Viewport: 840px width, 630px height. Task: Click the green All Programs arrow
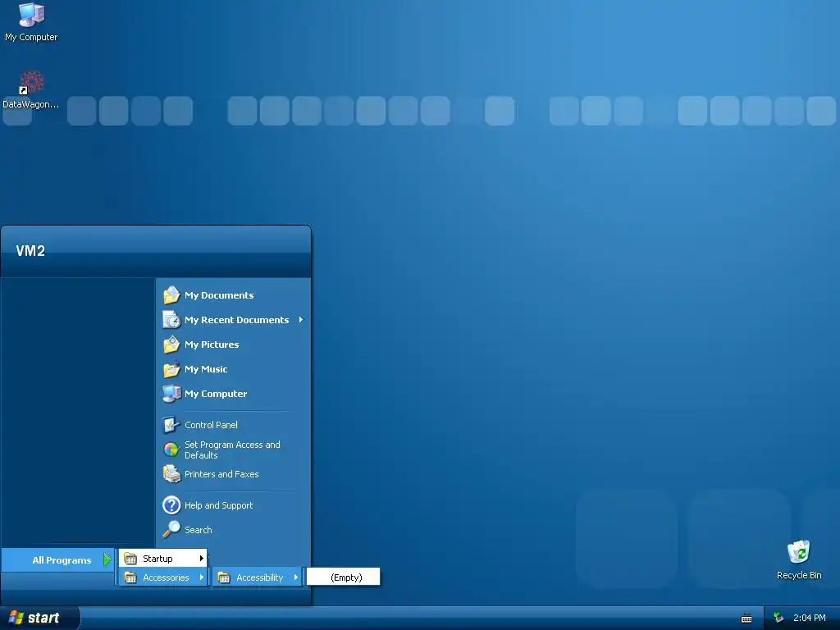click(107, 559)
